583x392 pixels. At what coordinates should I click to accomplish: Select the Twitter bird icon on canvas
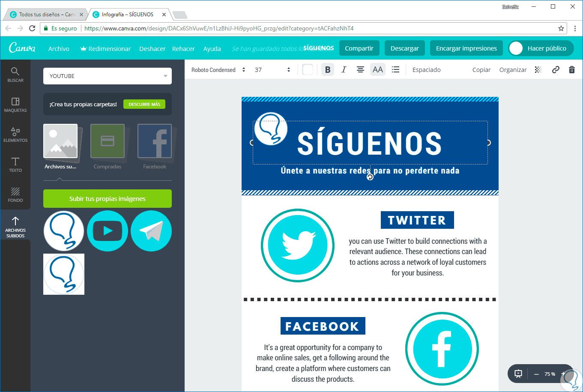pyautogui.click(x=297, y=245)
